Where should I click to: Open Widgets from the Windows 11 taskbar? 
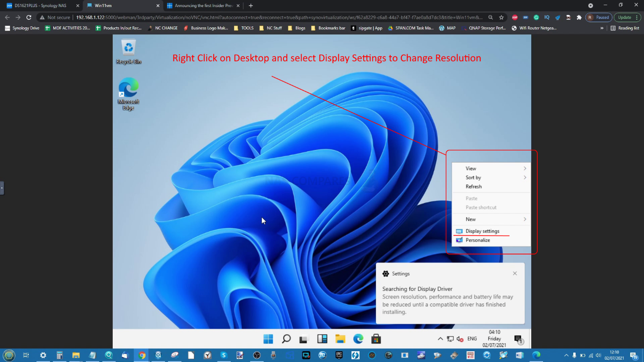point(322,339)
